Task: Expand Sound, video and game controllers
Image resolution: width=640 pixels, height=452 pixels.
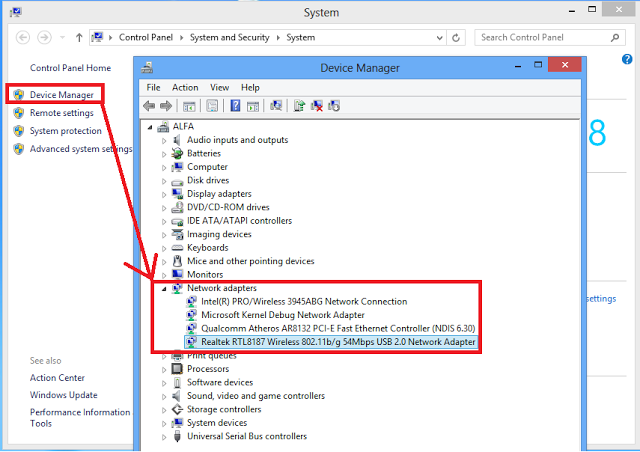Action: tap(164, 397)
